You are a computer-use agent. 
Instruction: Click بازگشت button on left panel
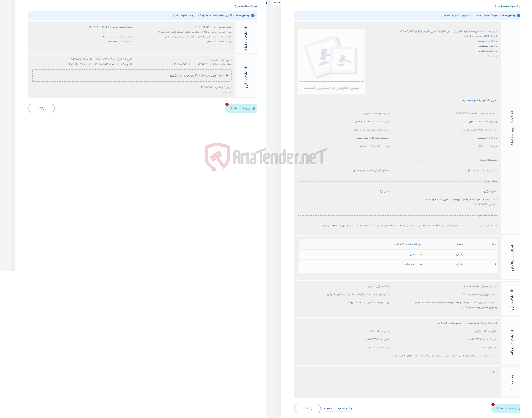tap(42, 108)
